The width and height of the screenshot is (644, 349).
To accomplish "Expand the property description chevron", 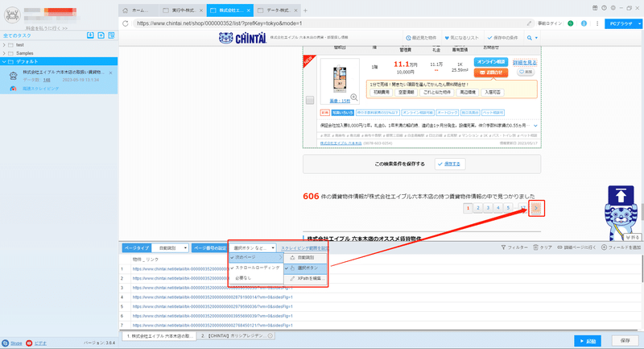I will click(535, 126).
